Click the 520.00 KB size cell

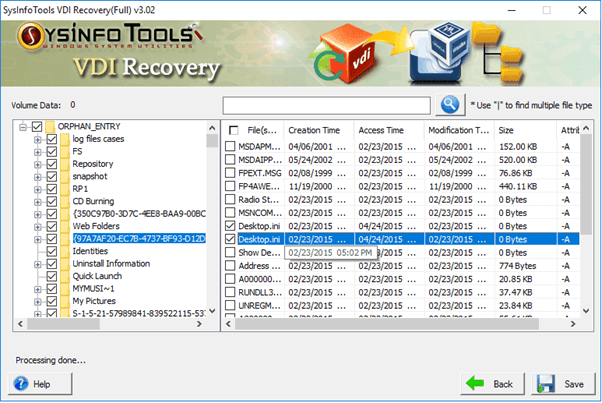tap(518, 160)
